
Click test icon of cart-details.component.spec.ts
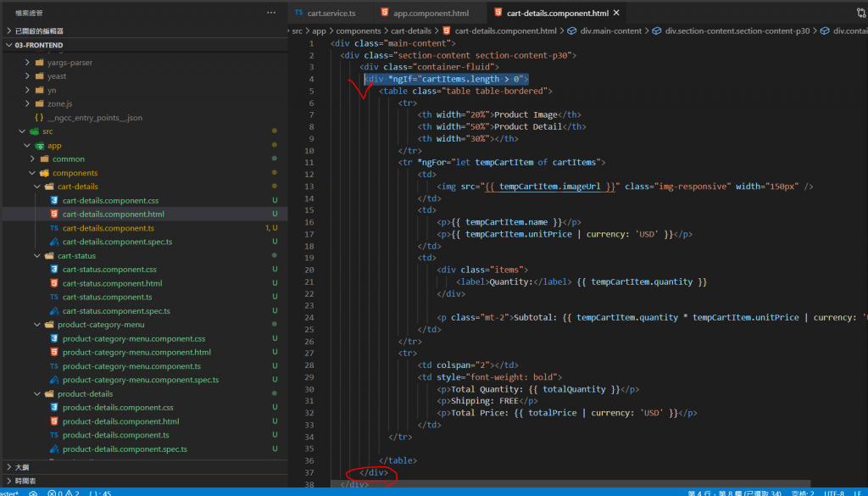pos(53,242)
